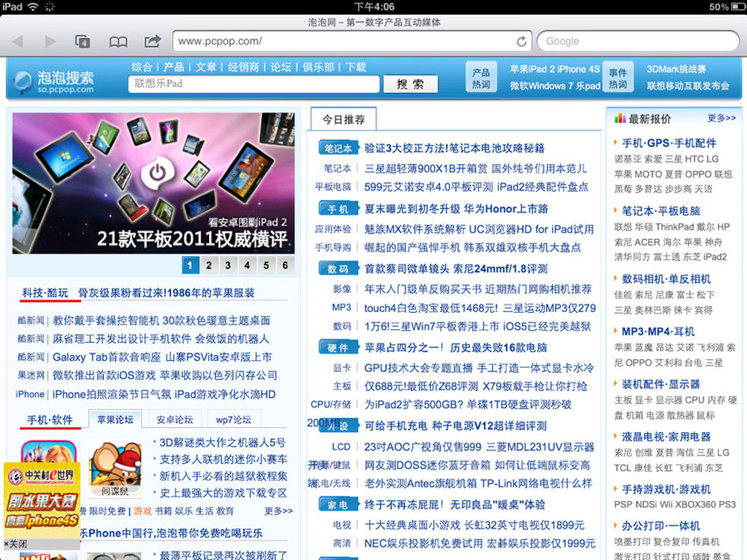Click the www.pcpop.com address bar
Image resolution: width=747 pixels, height=560 pixels.
point(353,41)
